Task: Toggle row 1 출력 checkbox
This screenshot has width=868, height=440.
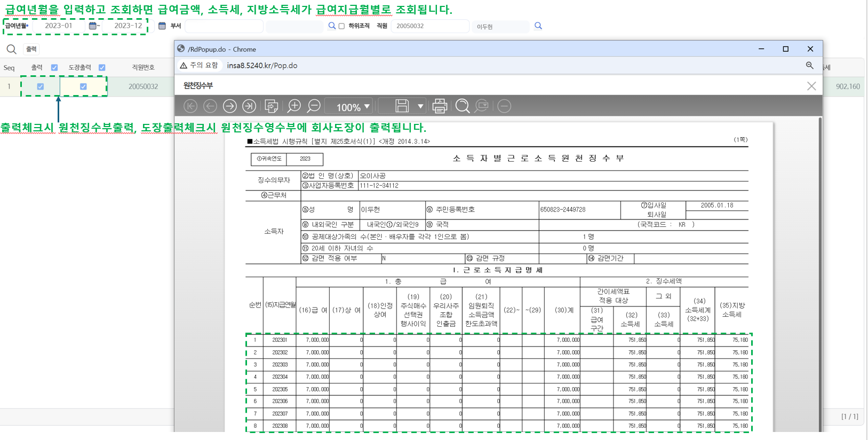Action: click(x=41, y=87)
